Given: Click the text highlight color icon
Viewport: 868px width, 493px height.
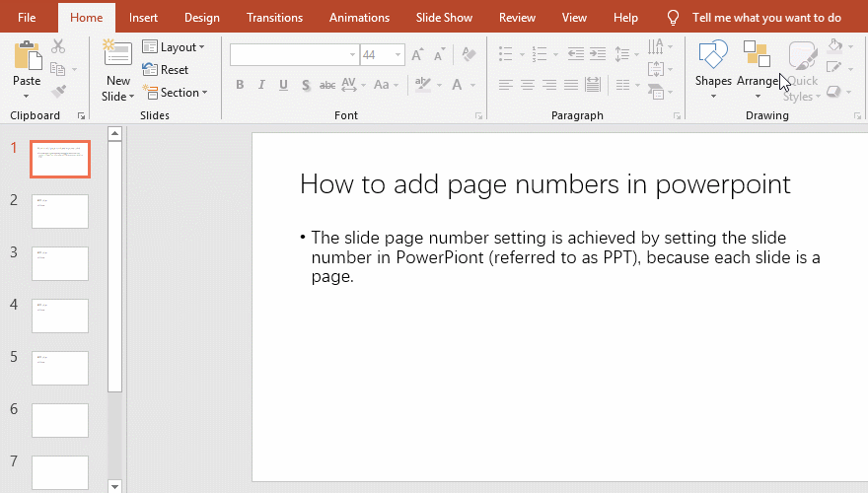Looking at the screenshot, I should (423, 85).
